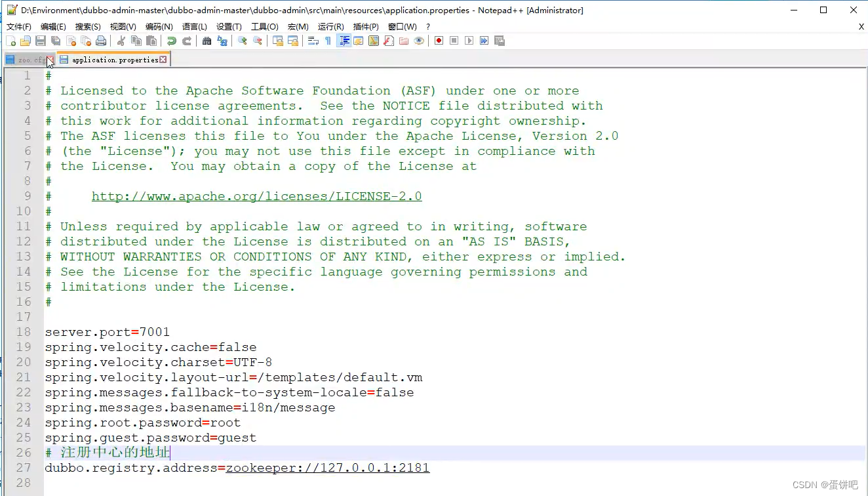868x496 pixels.
Task: Click on text server.port=7001
Action: (x=108, y=332)
